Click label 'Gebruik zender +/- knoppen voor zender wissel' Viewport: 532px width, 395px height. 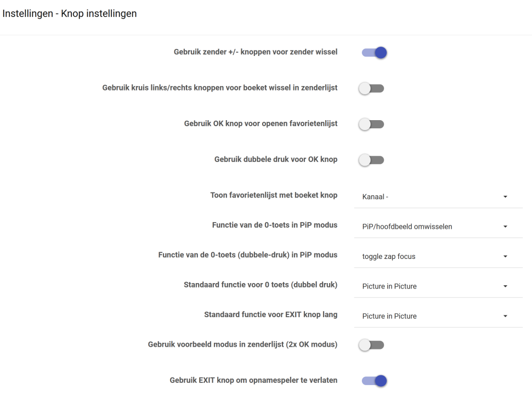[256, 52]
